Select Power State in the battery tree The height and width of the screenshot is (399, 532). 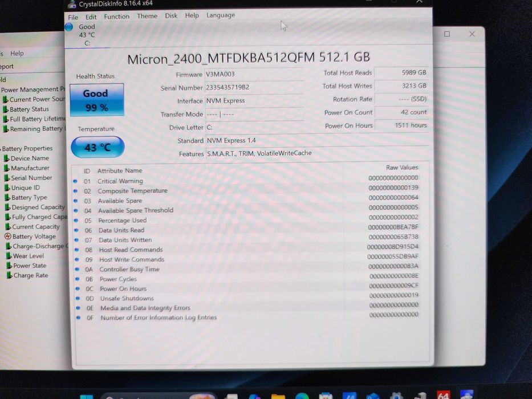[30, 266]
